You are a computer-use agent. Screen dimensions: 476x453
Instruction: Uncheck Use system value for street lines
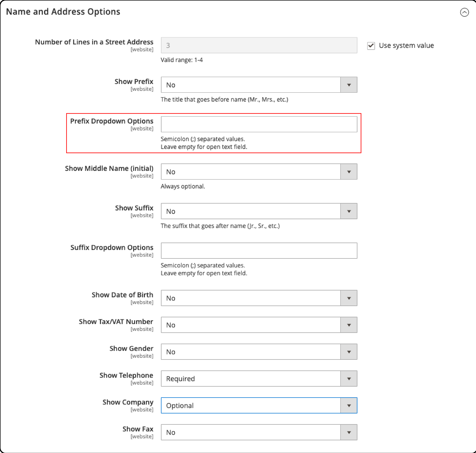(371, 46)
